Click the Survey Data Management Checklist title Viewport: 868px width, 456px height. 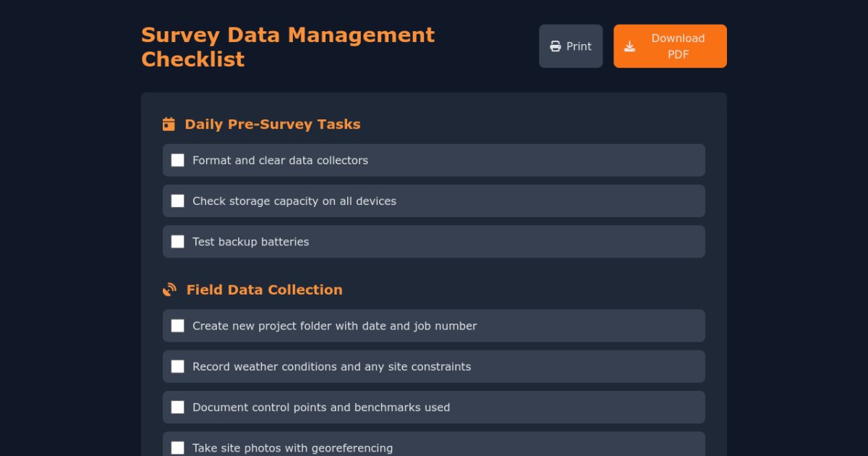click(x=288, y=46)
